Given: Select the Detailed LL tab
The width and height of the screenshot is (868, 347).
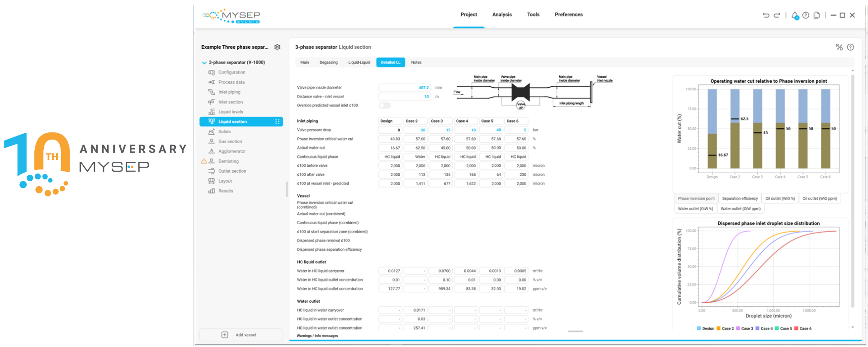Looking at the screenshot, I should (391, 62).
